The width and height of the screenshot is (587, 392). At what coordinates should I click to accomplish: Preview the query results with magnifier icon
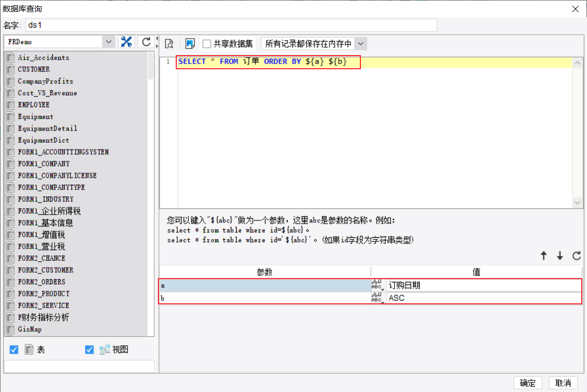pos(169,44)
